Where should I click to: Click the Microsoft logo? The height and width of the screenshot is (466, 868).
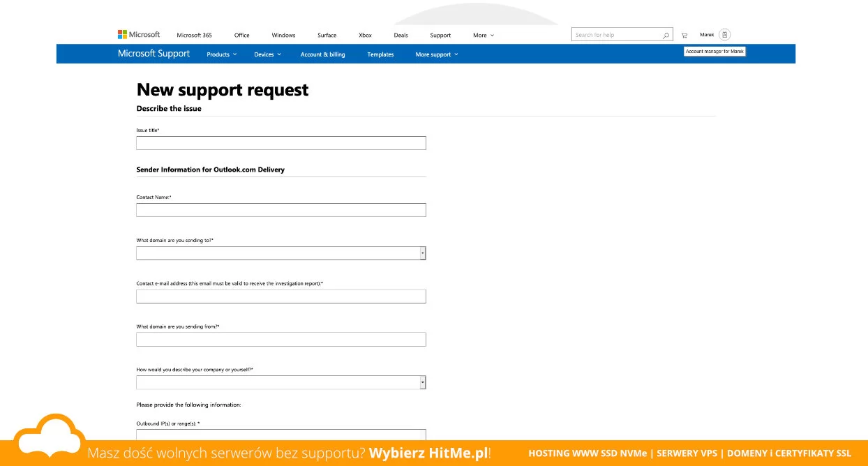139,34
